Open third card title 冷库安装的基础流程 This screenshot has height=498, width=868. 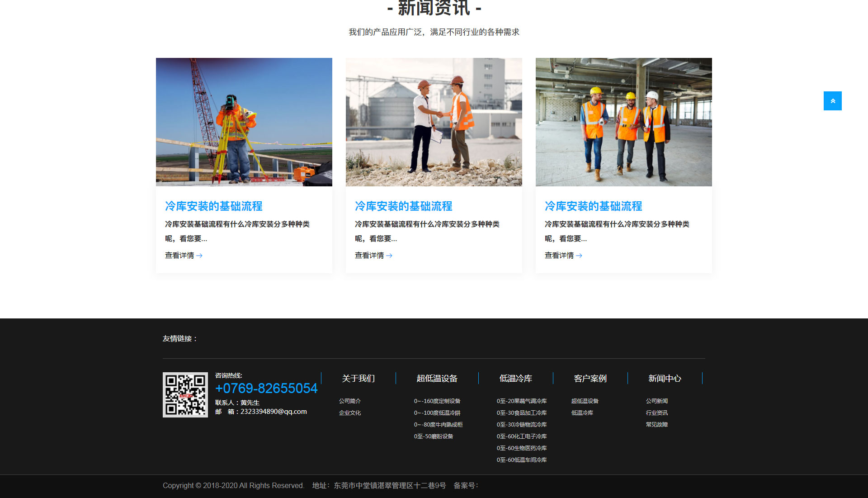(x=593, y=206)
